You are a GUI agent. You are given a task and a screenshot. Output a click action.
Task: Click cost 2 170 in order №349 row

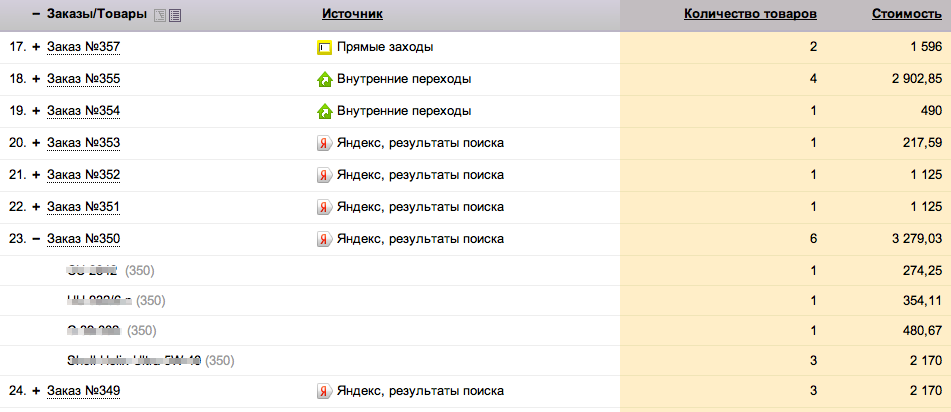pos(926,391)
